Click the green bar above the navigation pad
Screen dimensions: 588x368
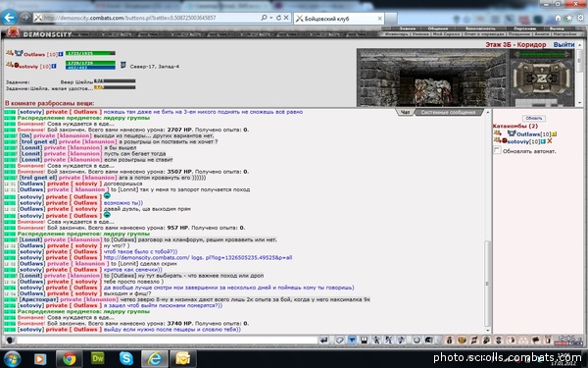point(542,54)
